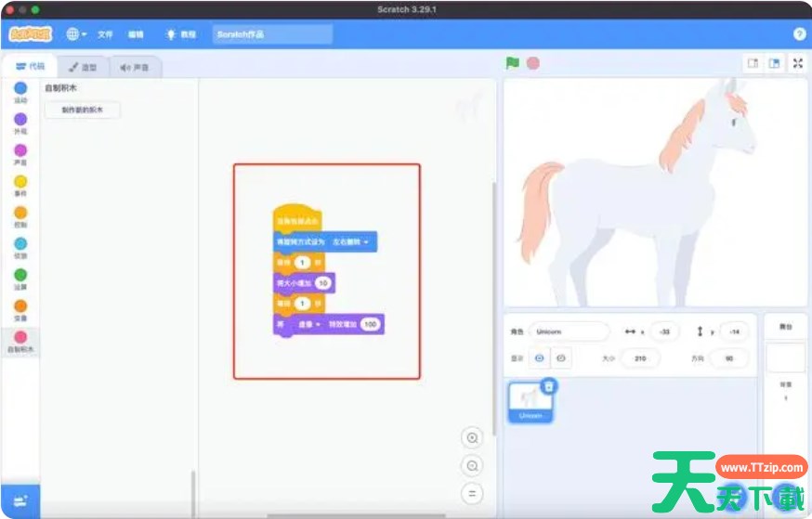The width and height of the screenshot is (812, 519).
Task: Select the orange Control blocks category
Action: [20, 217]
